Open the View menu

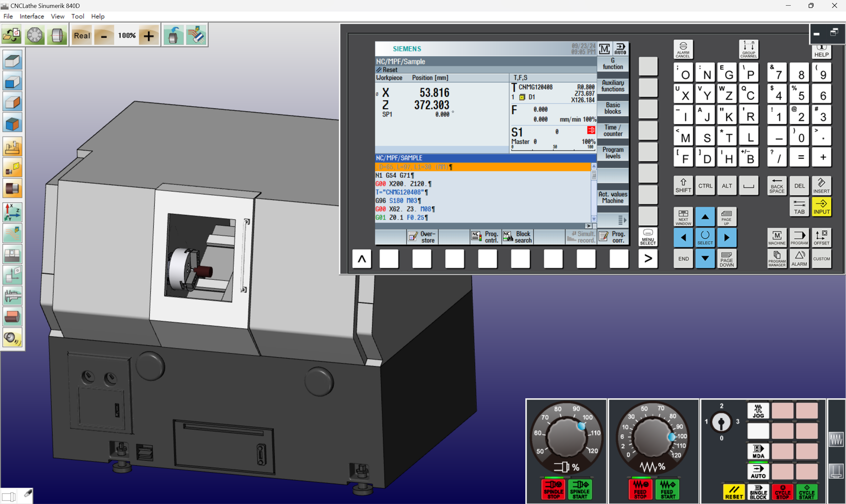pyautogui.click(x=58, y=16)
